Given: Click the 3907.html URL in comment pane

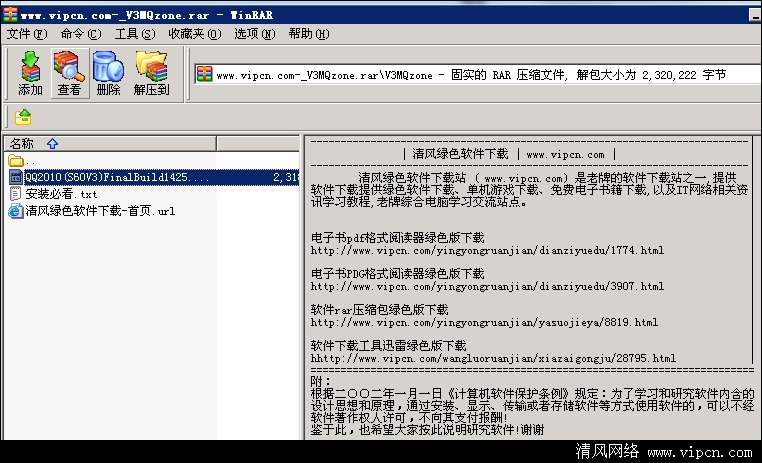Looking at the screenshot, I should click(487, 286).
